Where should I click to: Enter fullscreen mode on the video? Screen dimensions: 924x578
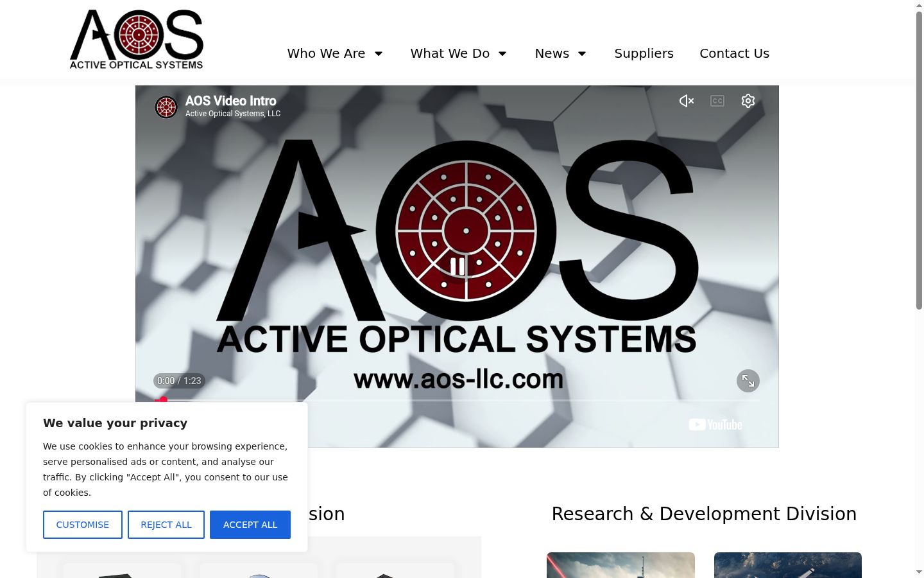click(x=748, y=381)
